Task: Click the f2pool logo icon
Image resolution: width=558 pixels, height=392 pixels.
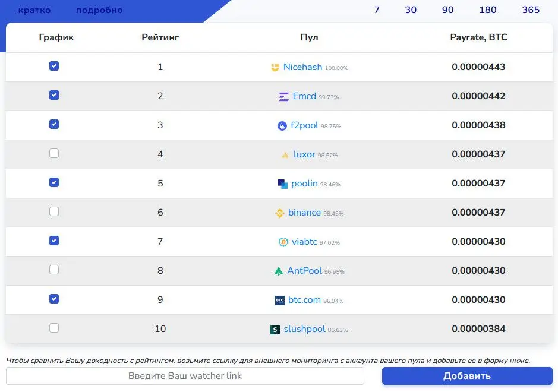Action: coord(282,125)
